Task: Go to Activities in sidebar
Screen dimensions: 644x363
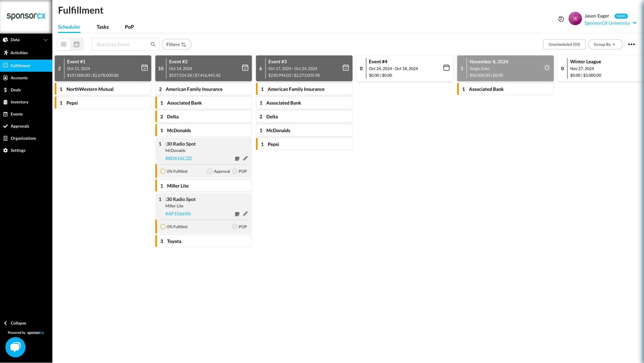Action: point(26,53)
